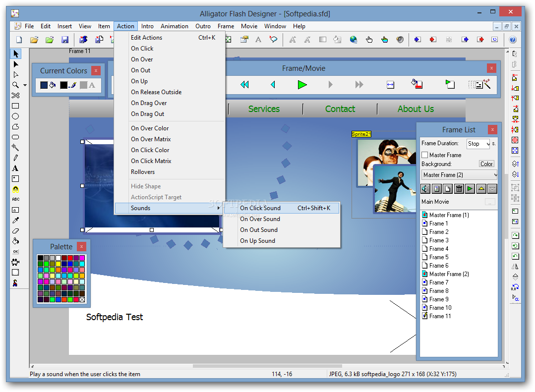Choose Edit Actions from Action menu
The image size is (535, 392).
[170, 38]
